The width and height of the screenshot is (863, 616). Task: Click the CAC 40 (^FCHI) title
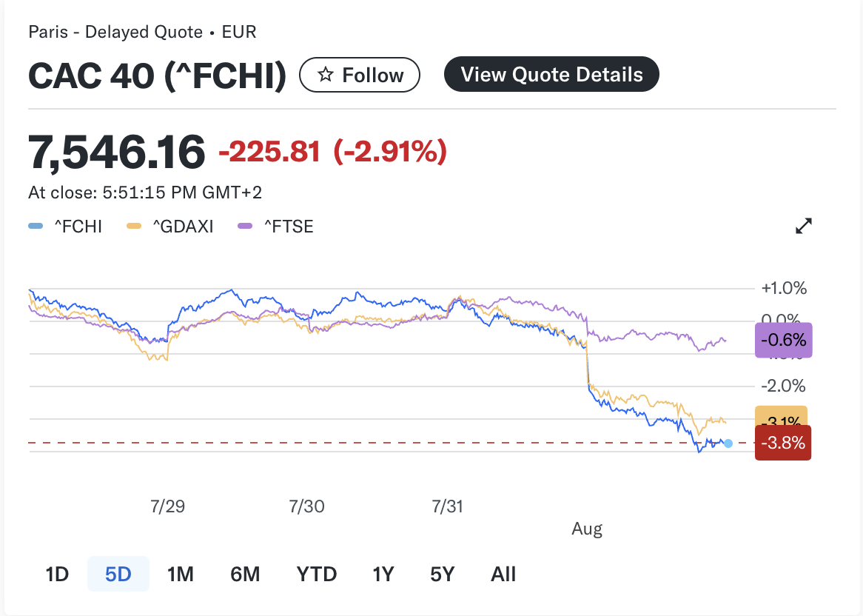click(x=157, y=76)
